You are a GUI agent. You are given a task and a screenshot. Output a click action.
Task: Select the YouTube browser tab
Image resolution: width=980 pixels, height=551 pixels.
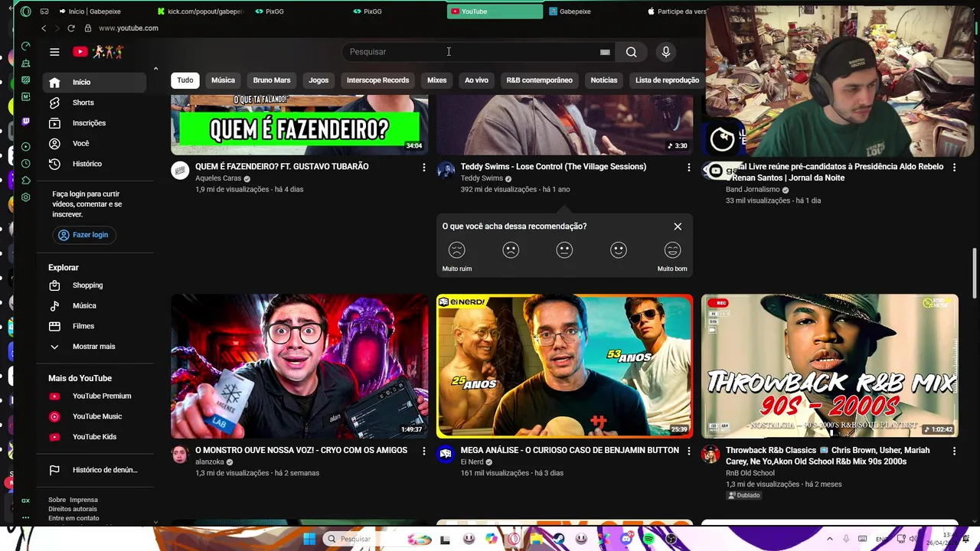click(x=495, y=11)
